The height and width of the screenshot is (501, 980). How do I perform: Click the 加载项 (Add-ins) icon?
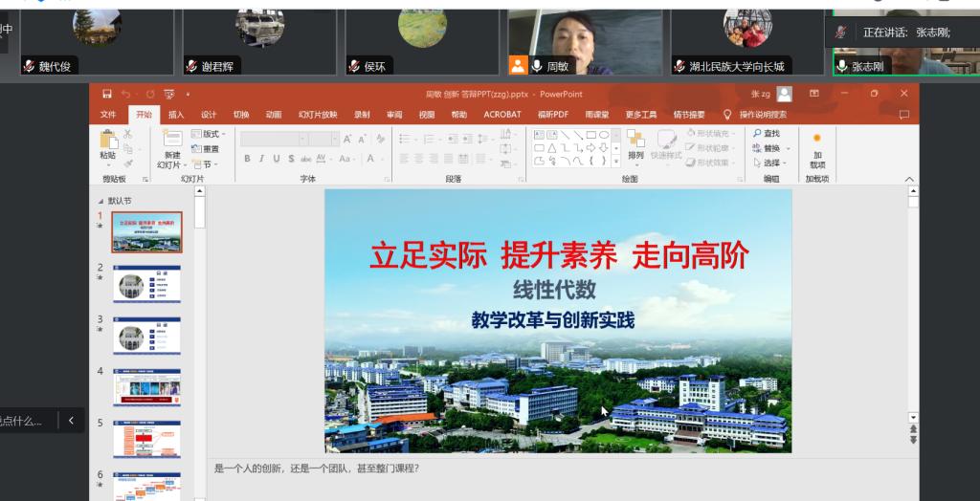816,149
